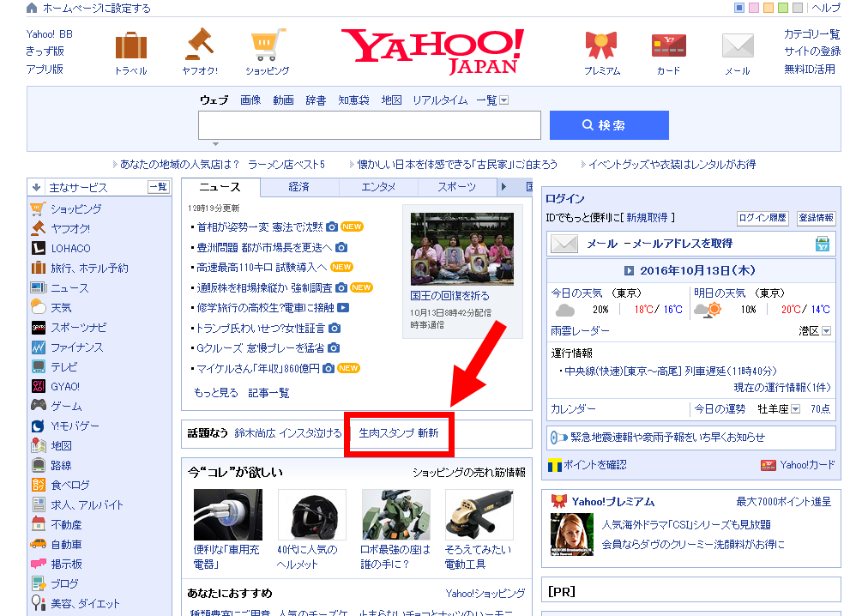
Task: Select the green theme color swatch
Action: pos(783,8)
